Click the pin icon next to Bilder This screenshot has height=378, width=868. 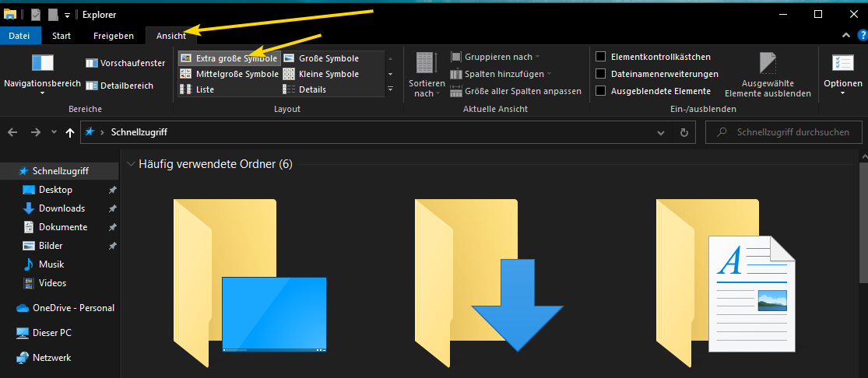[x=112, y=246]
